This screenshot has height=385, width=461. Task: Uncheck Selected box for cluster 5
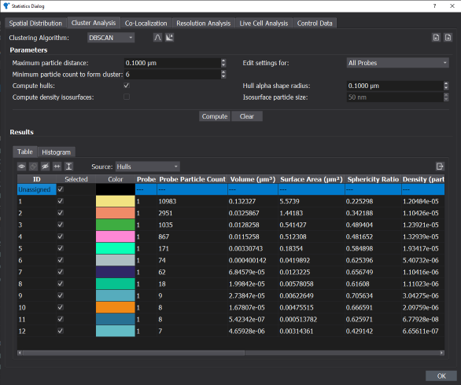coord(60,248)
